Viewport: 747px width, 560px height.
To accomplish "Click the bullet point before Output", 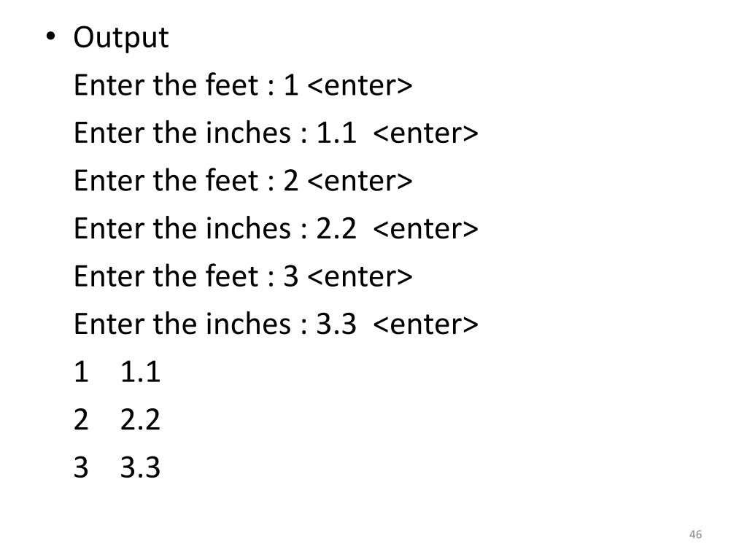I will (50, 36).
